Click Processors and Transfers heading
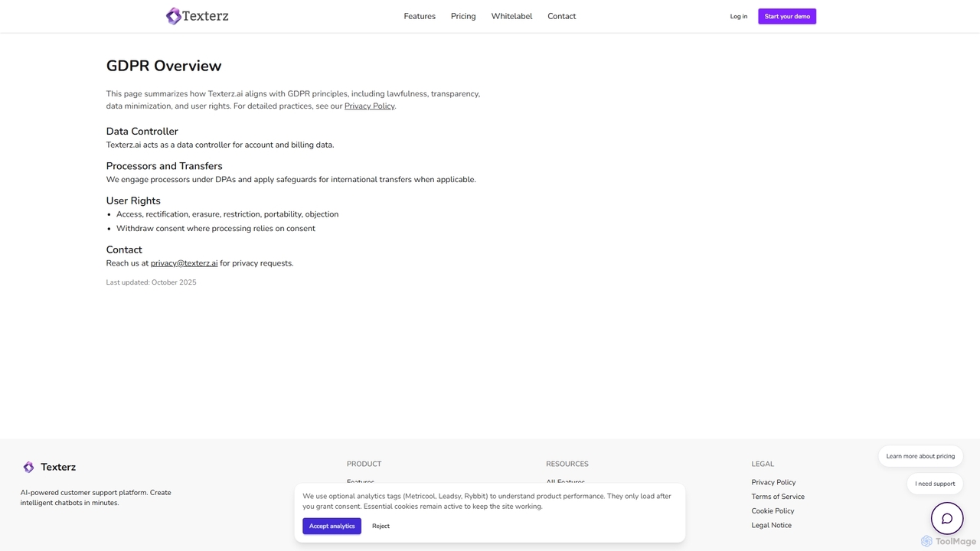The width and height of the screenshot is (980, 551). pyautogui.click(x=164, y=166)
